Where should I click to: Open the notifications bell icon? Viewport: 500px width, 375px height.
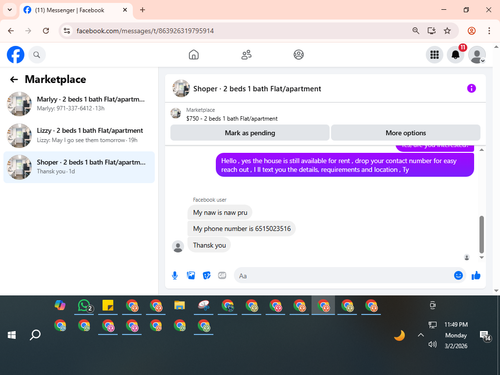pyautogui.click(x=456, y=55)
